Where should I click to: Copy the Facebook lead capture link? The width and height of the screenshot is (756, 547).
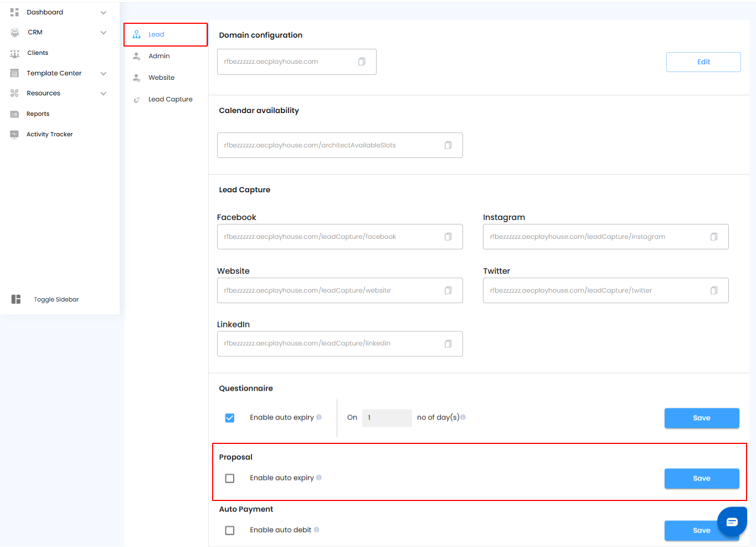[448, 237]
